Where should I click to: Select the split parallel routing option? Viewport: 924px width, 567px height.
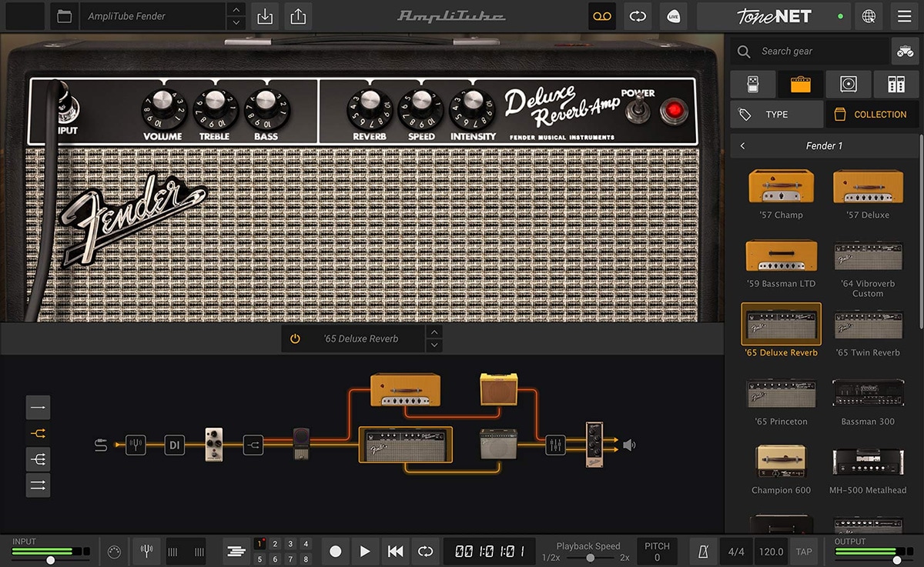[38, 433]
